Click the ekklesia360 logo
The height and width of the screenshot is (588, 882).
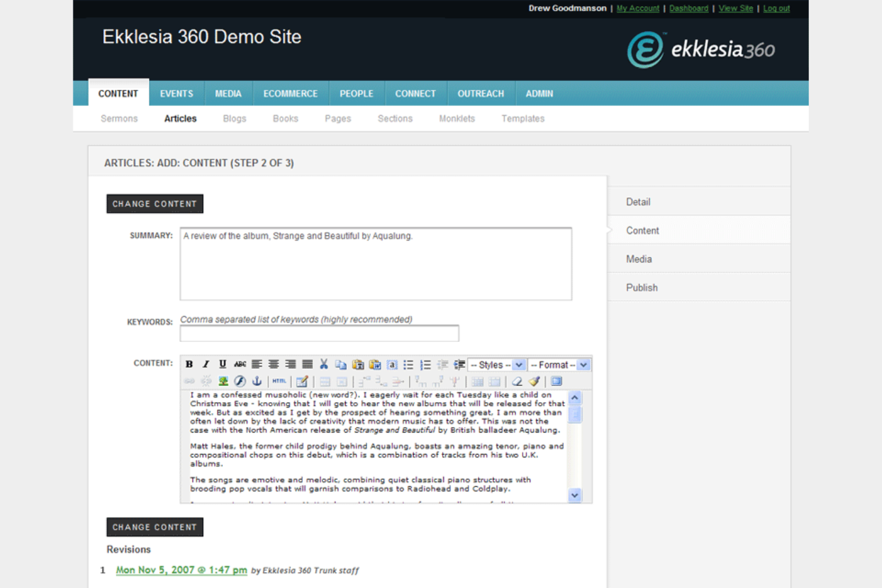point(701,49)
